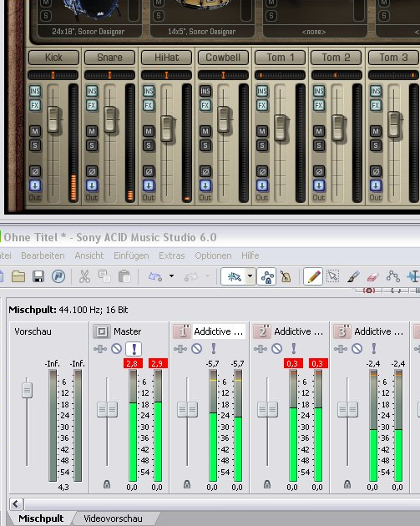
Task: Click the Master bus icon
Action: 102,331
